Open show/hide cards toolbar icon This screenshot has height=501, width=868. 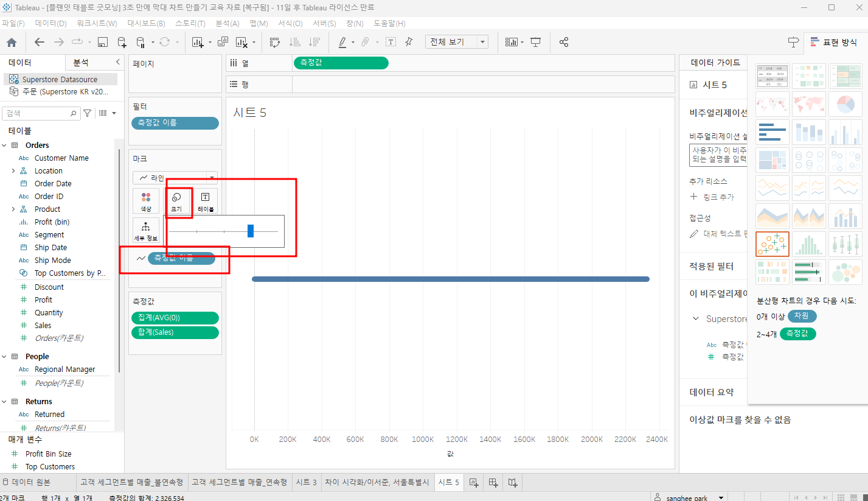tap(512, 42)
